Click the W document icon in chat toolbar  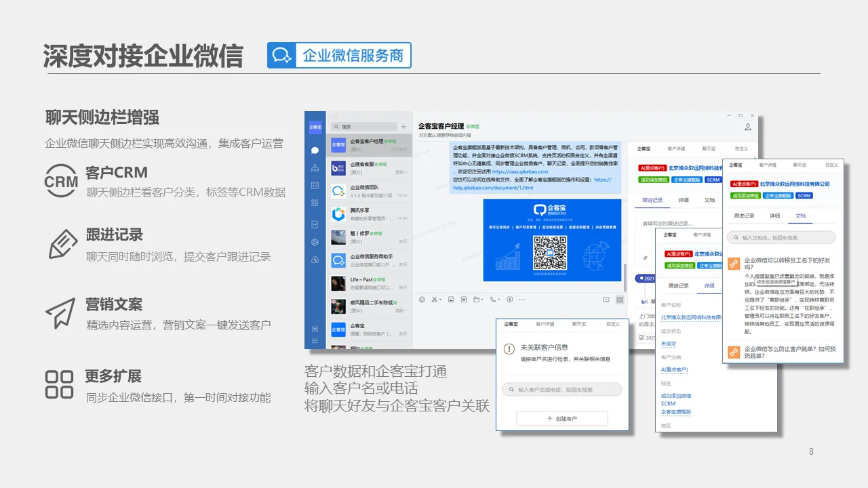464,299
